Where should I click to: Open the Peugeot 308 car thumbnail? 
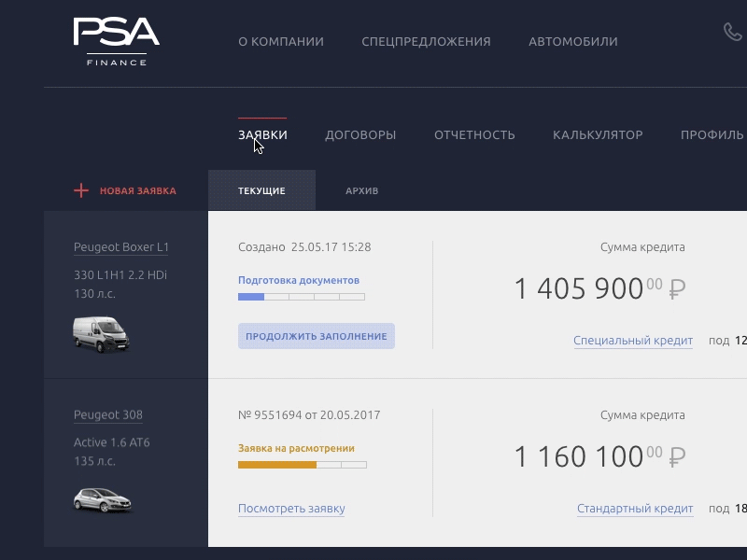click(103, 502)
